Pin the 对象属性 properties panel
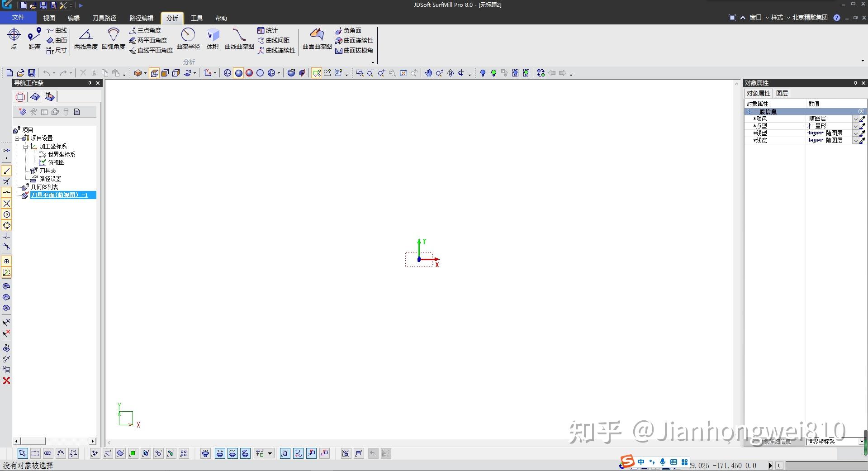Image resolution: width=868 pixels, height=471 pixels. click(855, 83)
